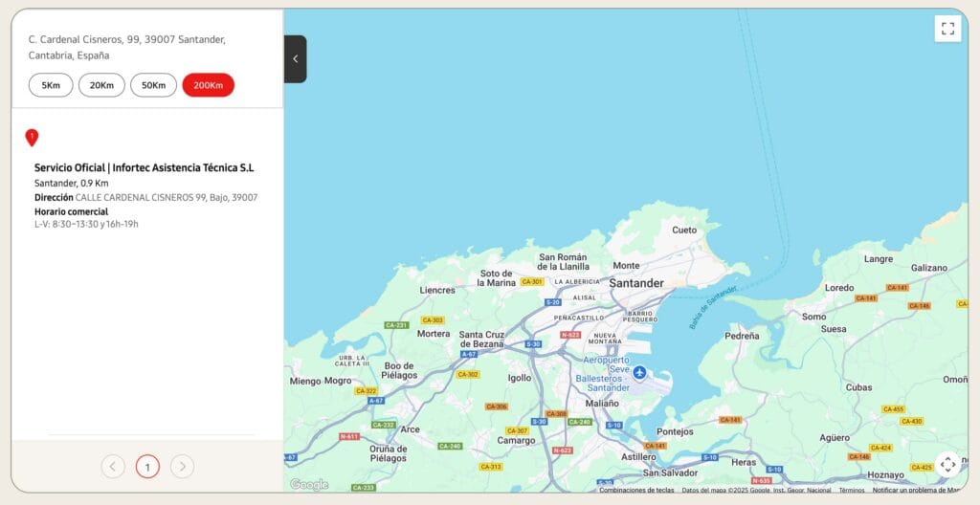Select the 50Km radius filter

(x=153, y=85)
